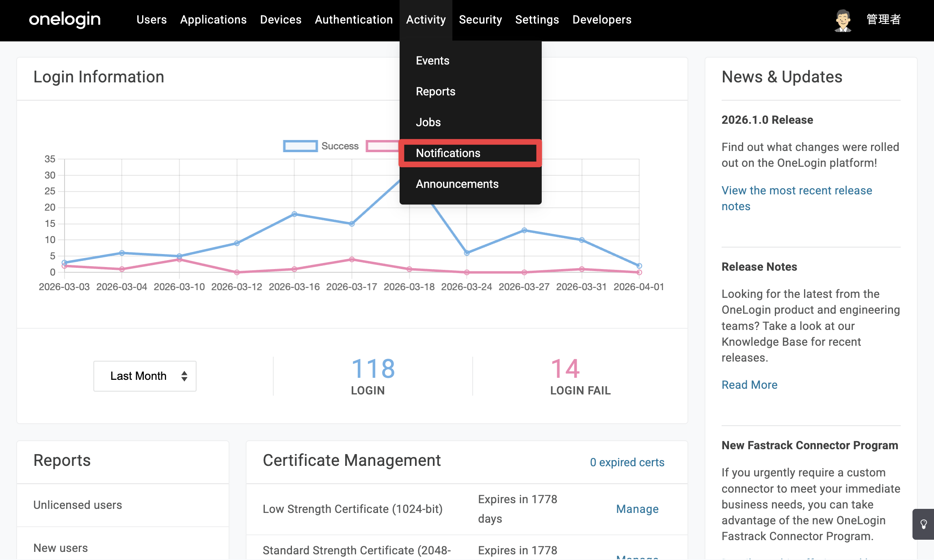Toggle the Success legend box
The image size is (934, 560).
[x=300, y=146]
